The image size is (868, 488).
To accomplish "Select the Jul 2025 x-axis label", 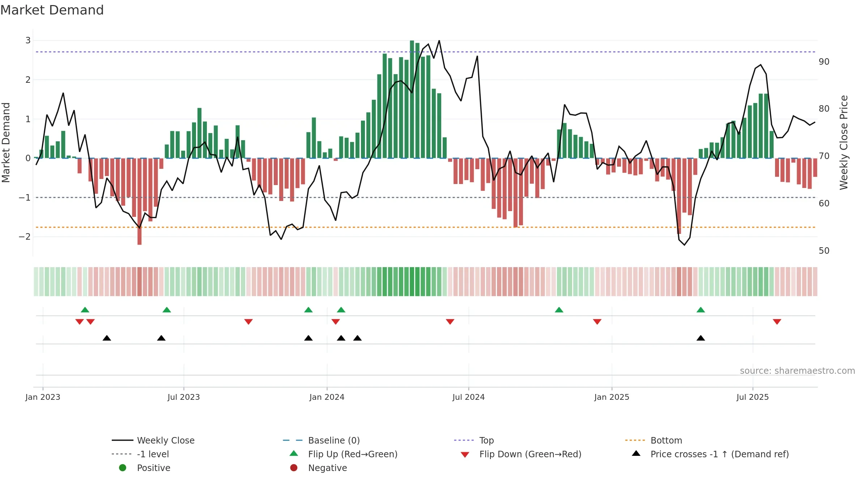I will tap(753, 397).
